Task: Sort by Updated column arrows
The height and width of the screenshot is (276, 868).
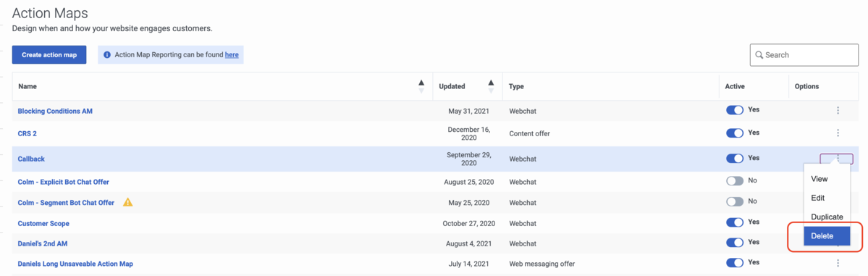Action: 490,86
